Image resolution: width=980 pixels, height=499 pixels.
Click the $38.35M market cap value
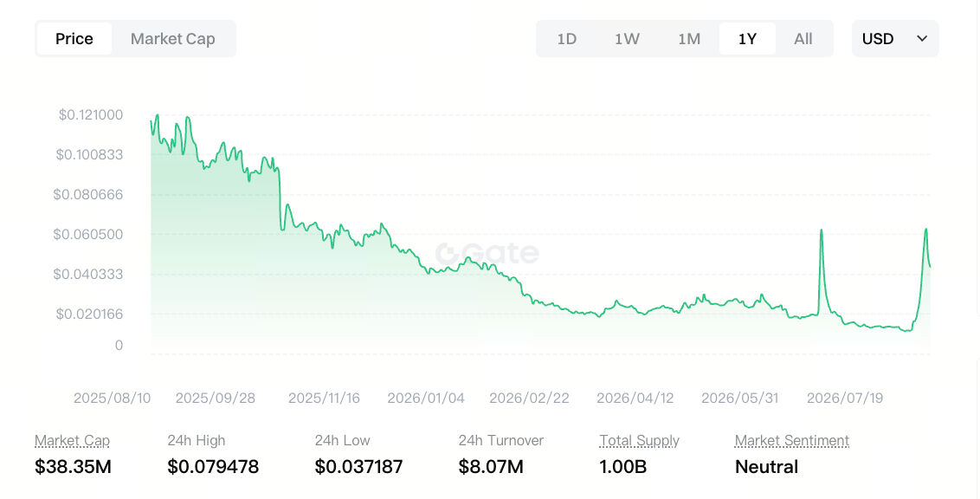click(73, 467)
